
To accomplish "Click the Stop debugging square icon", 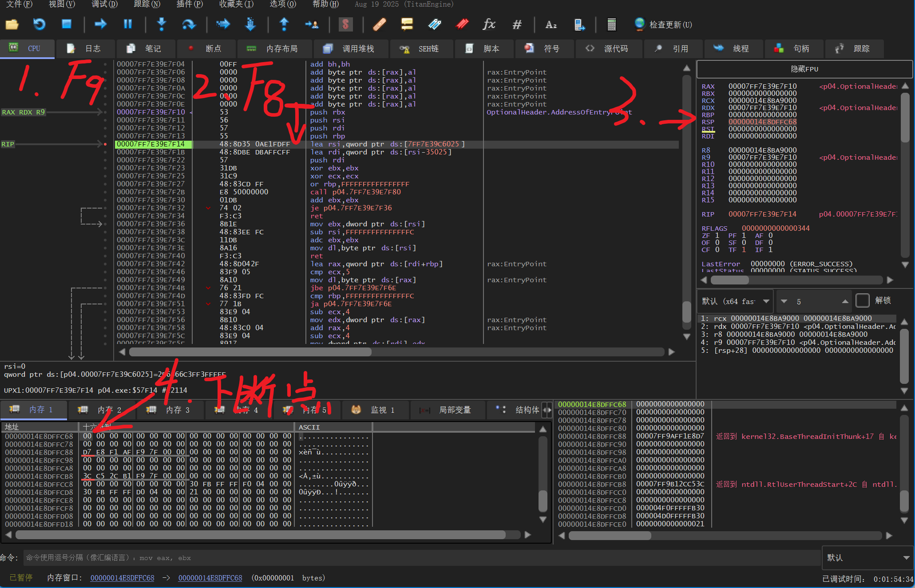I will (67, 24).
